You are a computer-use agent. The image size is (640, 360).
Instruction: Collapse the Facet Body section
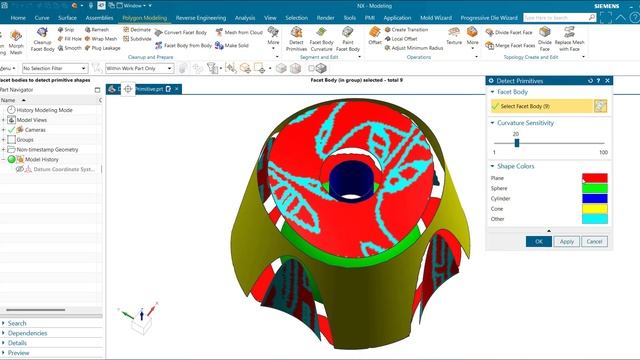pyautogui.click(x=492, y=92)
